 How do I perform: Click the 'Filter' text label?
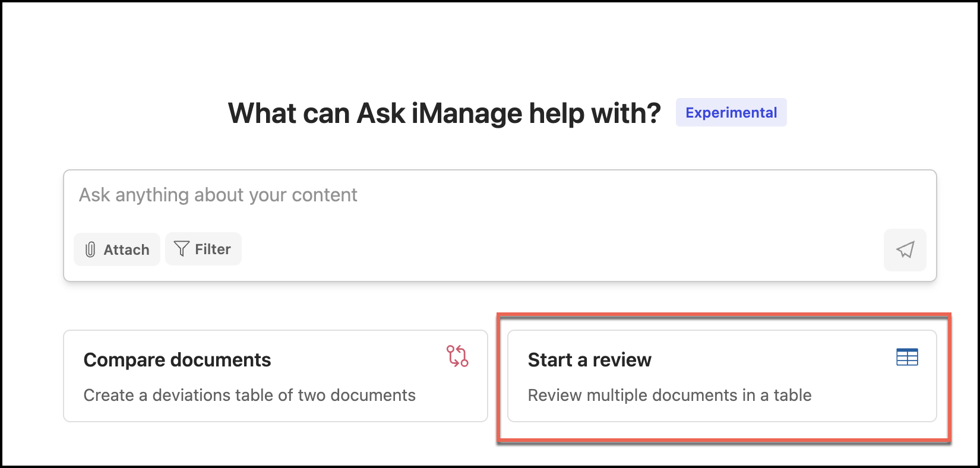(213, 249)
